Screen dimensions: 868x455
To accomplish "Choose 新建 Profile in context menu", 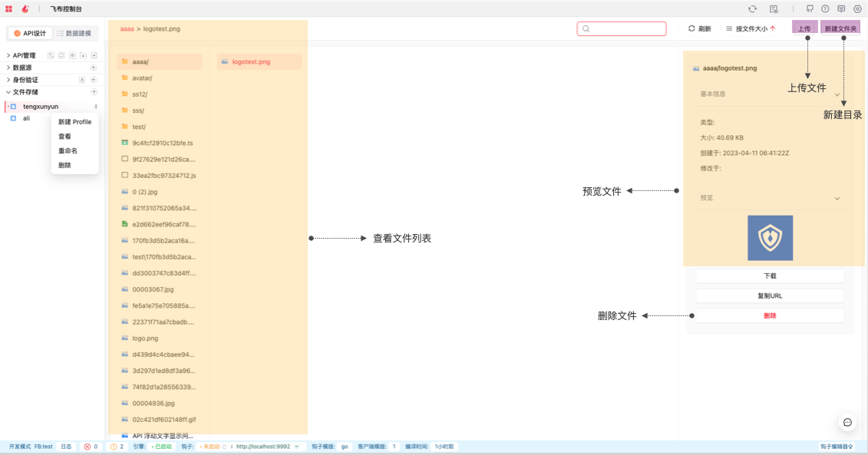I will click(x=74, y=122).
